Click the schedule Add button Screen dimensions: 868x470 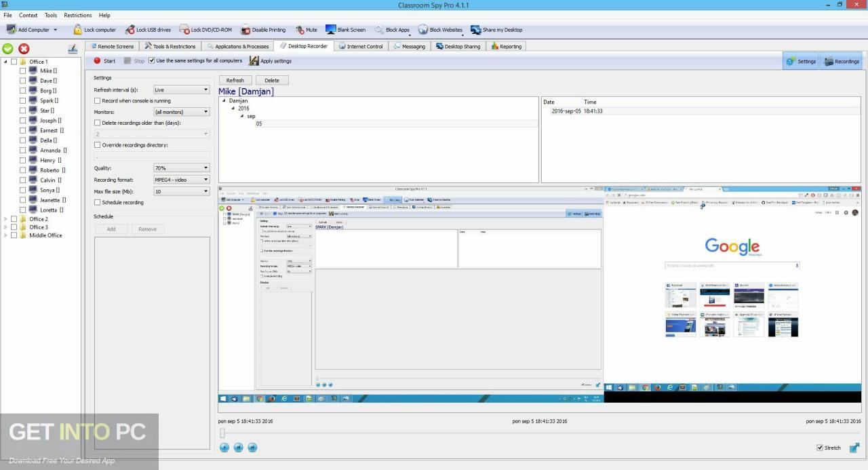pos(111,229)
